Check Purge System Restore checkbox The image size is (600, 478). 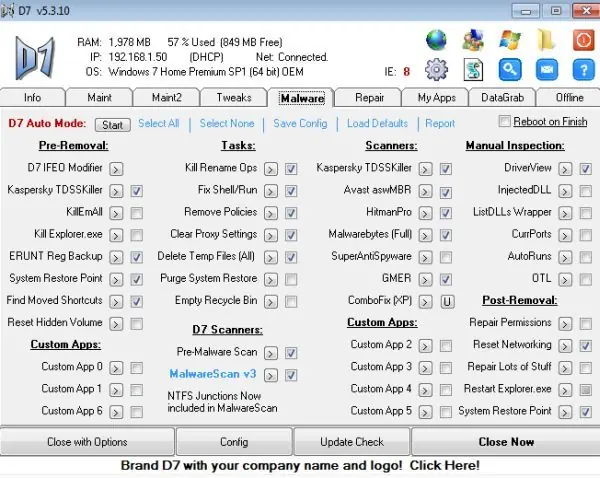point(291,279)
